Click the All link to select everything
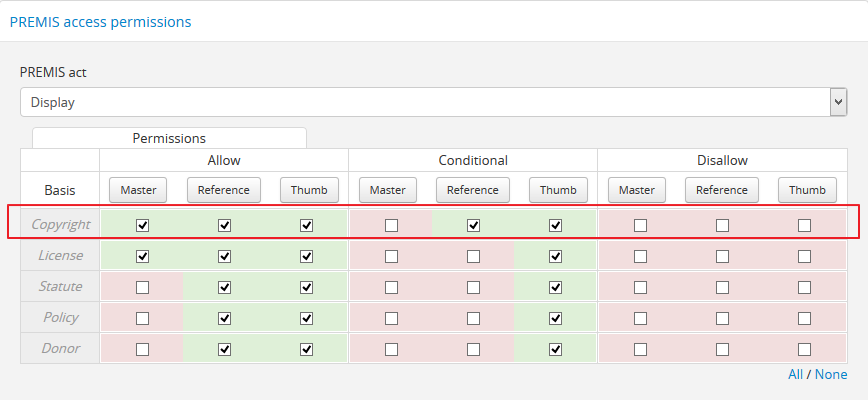The image size is (868, 400). pos(795,374)
